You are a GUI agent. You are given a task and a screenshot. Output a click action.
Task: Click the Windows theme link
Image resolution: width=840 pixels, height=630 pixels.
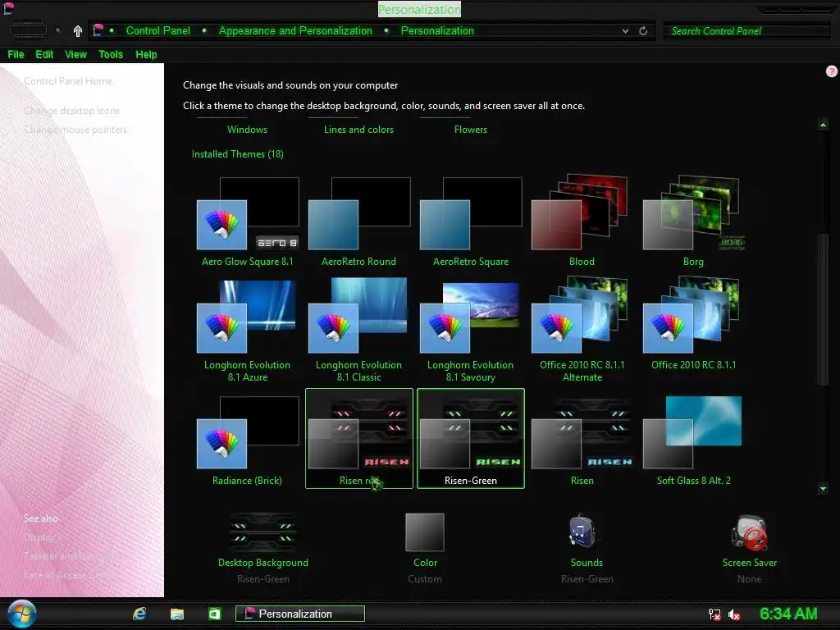(247, 129)
